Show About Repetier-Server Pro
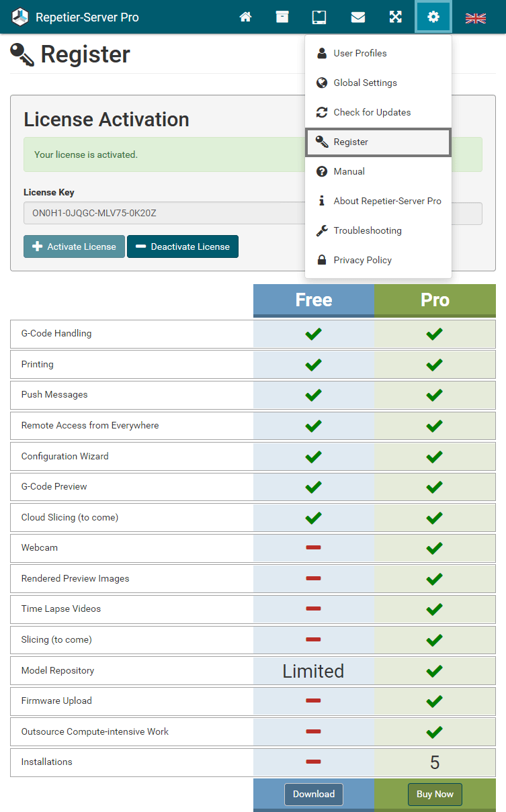This screenshot has height=812, width=506. click(387, 201)
